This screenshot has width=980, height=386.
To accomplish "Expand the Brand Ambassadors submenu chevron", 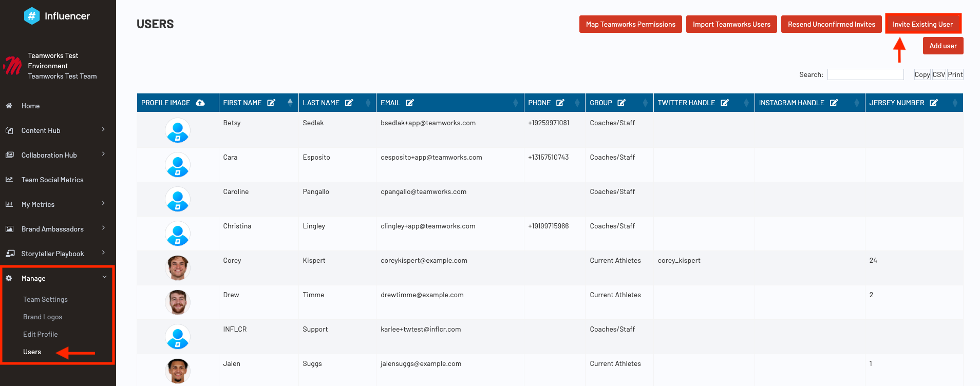I will tap(104, 228).
